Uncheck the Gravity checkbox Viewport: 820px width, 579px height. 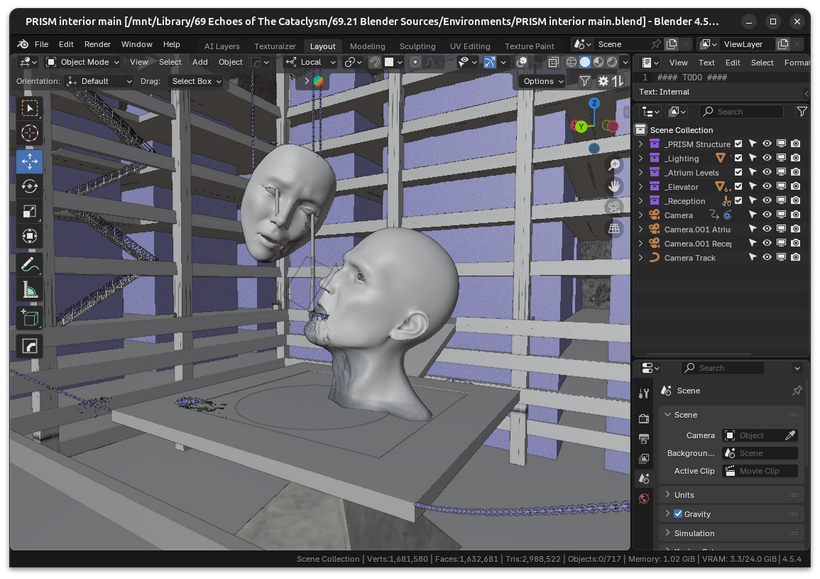point(678,514)
